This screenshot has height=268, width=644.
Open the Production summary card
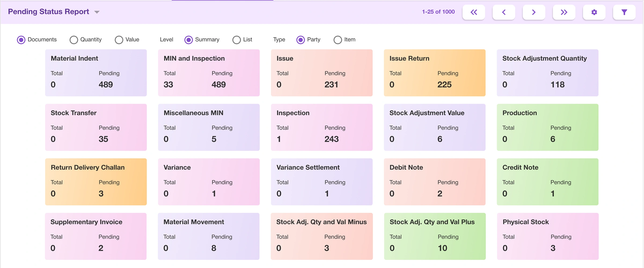[x=547, y=127]
